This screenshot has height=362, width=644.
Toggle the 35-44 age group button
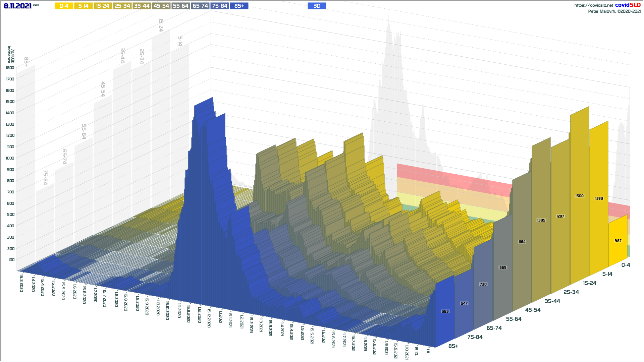pos(142,6)
